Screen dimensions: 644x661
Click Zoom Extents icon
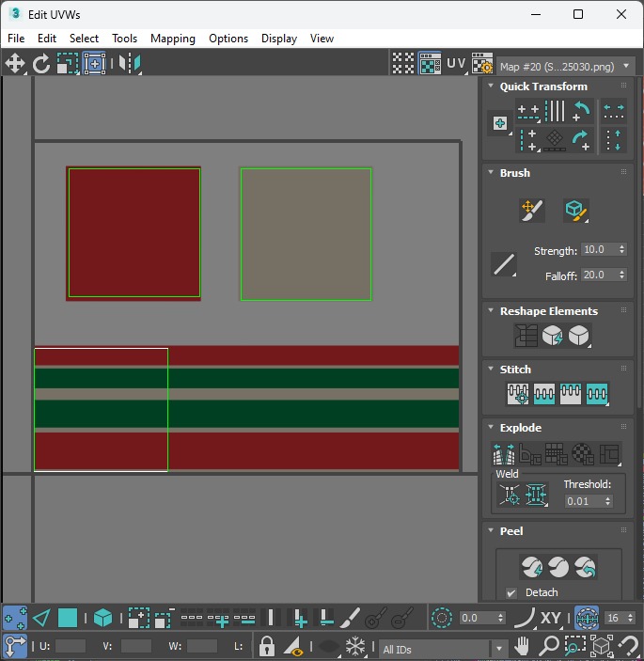tap(602, 645)
